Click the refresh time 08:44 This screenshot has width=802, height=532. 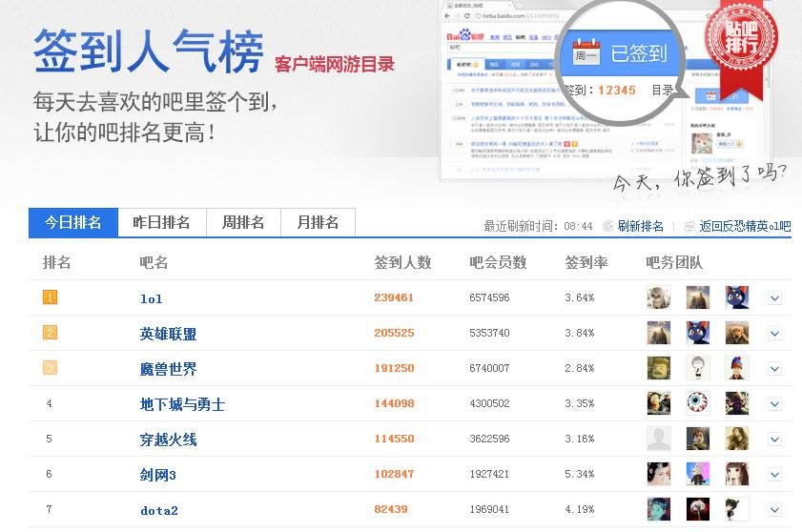(x=578, y=226)
